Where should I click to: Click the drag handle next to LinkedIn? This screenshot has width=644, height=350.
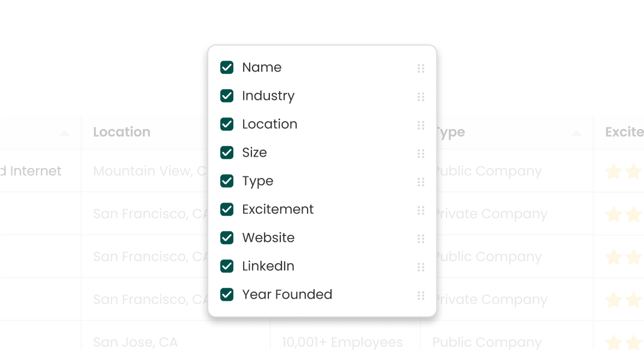pos(421,267)
